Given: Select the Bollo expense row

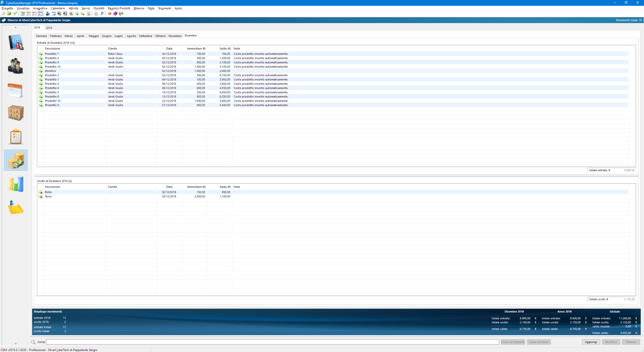Looking at the screenshot, I should (x=333, y=192).
